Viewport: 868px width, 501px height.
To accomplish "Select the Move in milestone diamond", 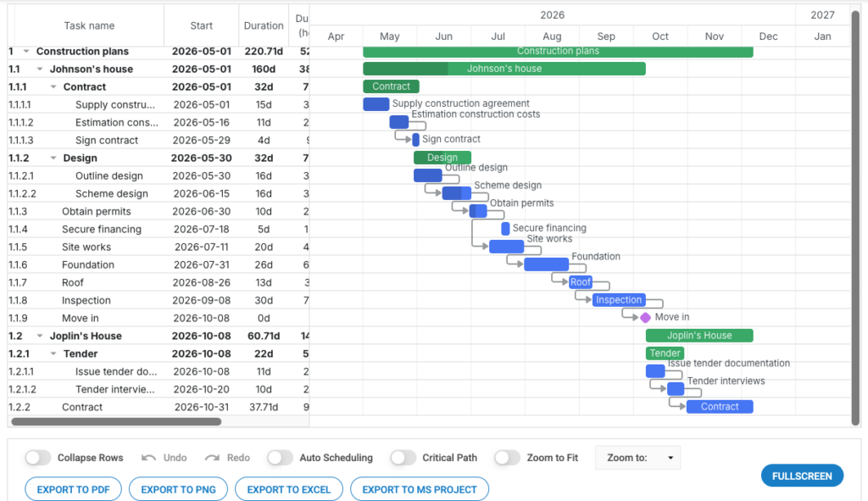I will click(645, 318).
